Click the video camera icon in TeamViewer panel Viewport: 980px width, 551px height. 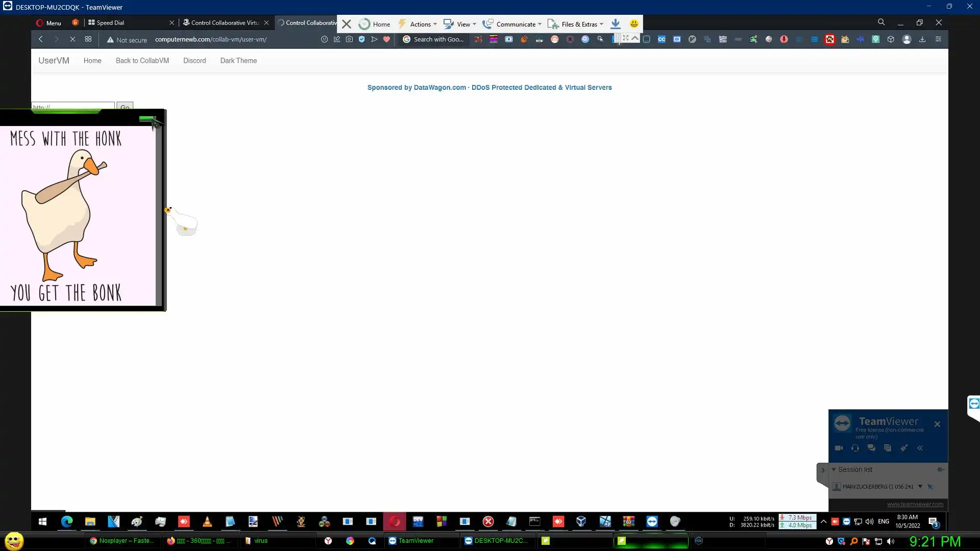839,448
